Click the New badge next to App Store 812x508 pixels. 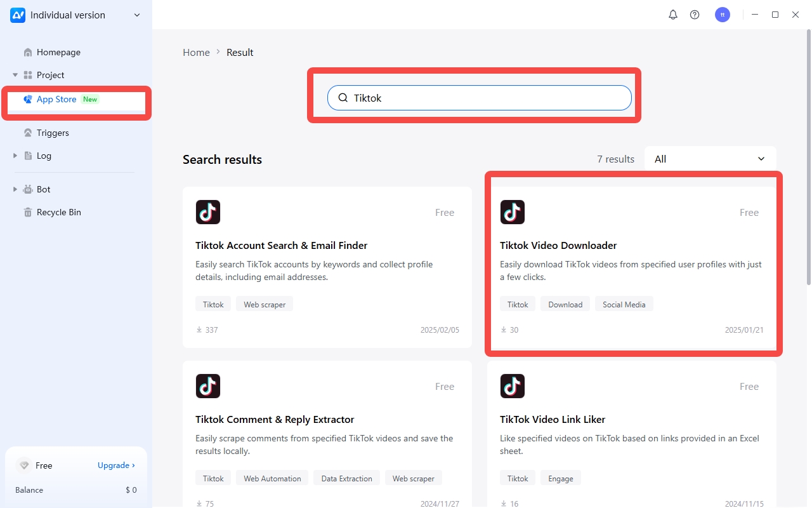point(90,99)
